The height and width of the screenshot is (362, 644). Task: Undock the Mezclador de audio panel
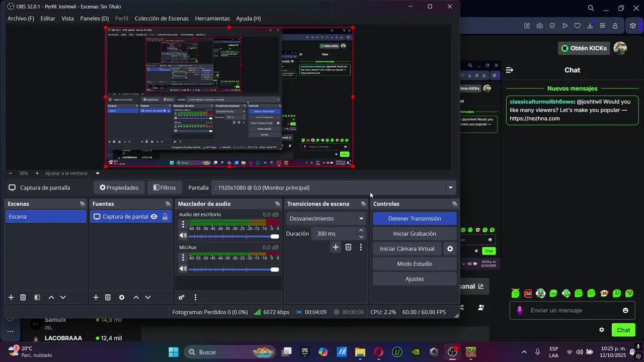(x=277, y=204)
